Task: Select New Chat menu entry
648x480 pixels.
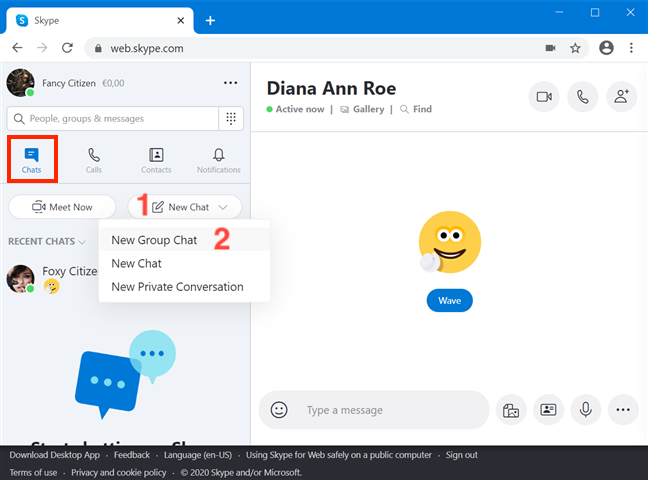Action: 184,263
